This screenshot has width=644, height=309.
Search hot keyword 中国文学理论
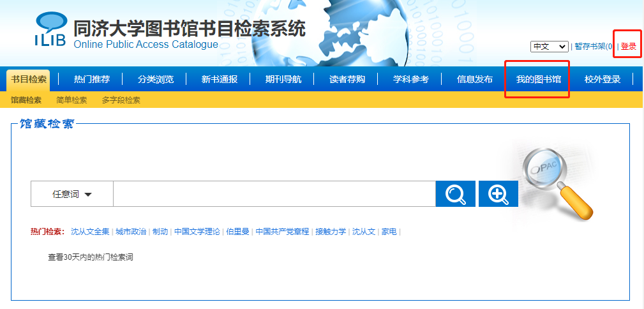coord(197,232)
